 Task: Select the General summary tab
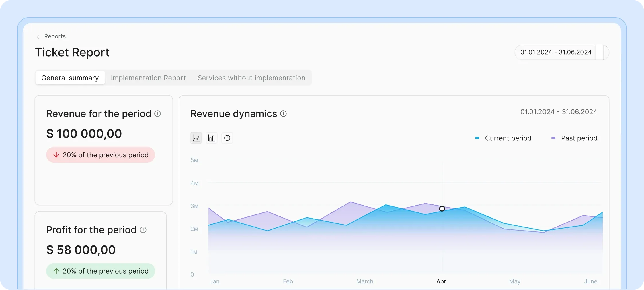coord(70,78)
